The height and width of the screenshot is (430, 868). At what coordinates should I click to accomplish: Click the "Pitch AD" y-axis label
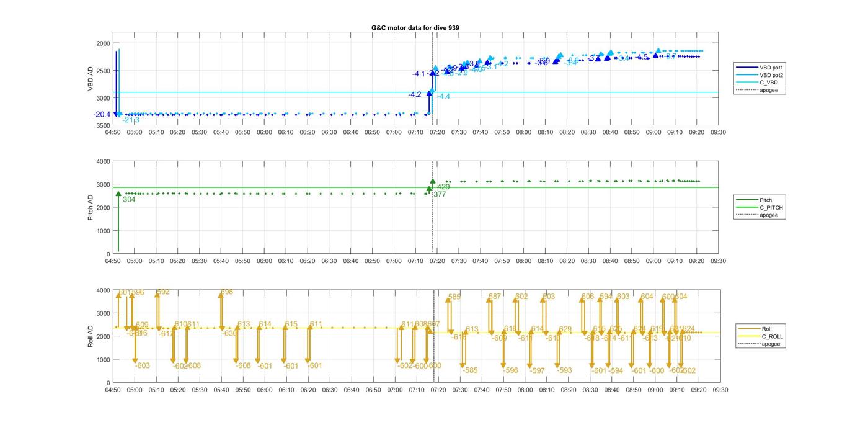pos(91,207)
